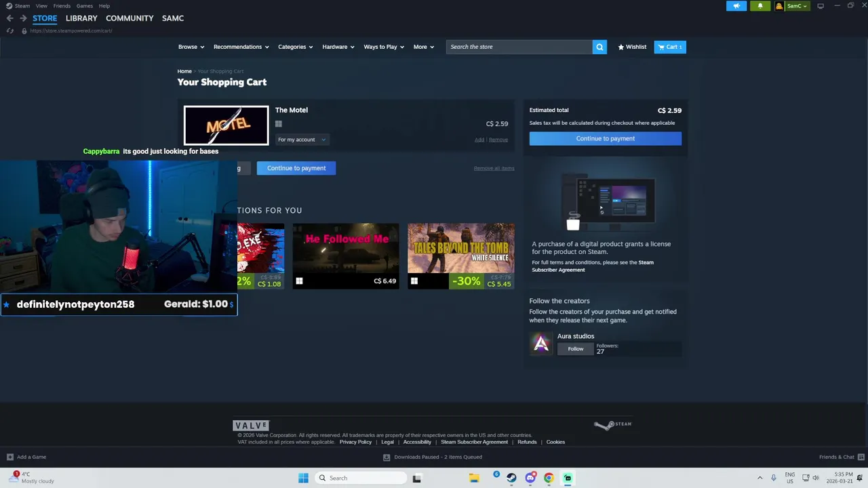
Task: Remove The Motel from cart
Action: pos(498,140)
